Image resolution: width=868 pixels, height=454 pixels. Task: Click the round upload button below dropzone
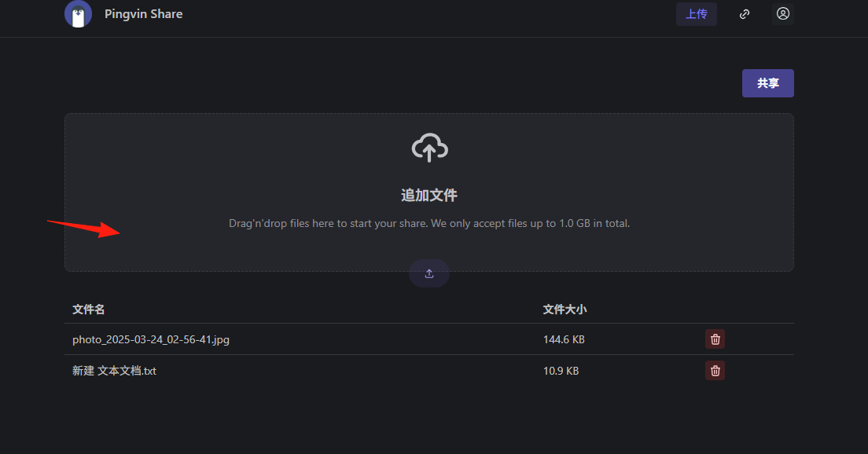[429, 273]
